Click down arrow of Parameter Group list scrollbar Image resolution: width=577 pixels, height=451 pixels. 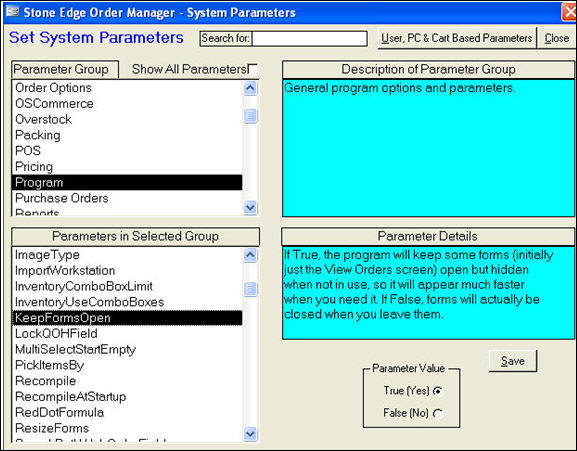pyautogui.click(x=250, y=208)
